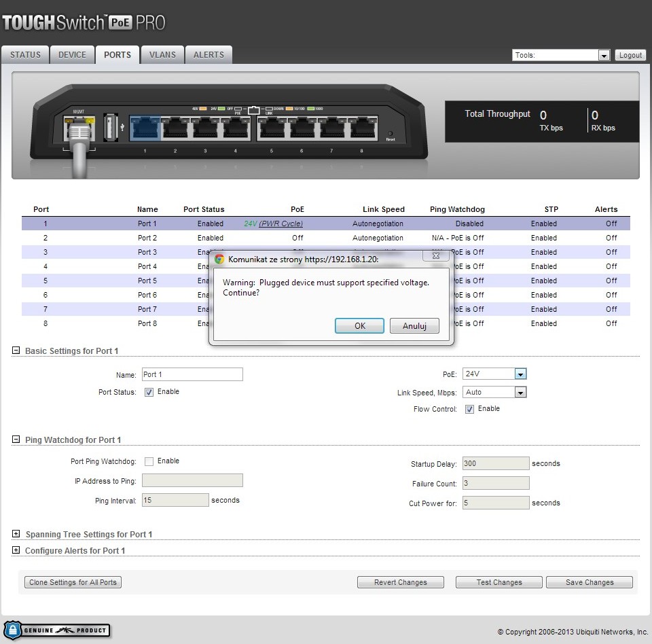Switch to the DEVICE tab

click(73, 55)
